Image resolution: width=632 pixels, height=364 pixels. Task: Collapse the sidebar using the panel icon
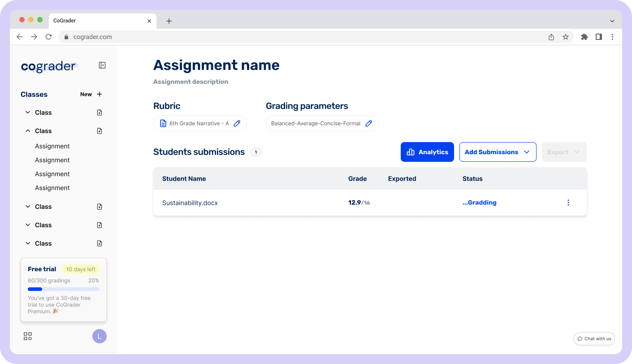pos(102,65)
